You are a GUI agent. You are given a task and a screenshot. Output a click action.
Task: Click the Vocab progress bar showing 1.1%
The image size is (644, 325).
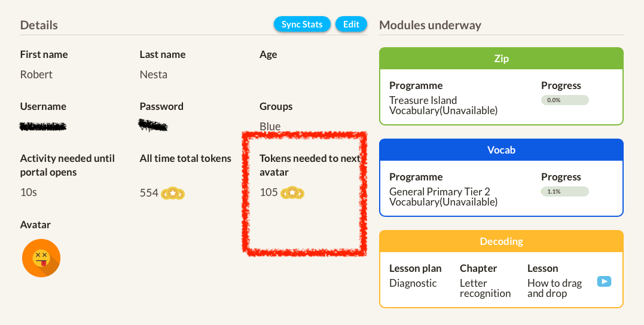tap(564, 192)
